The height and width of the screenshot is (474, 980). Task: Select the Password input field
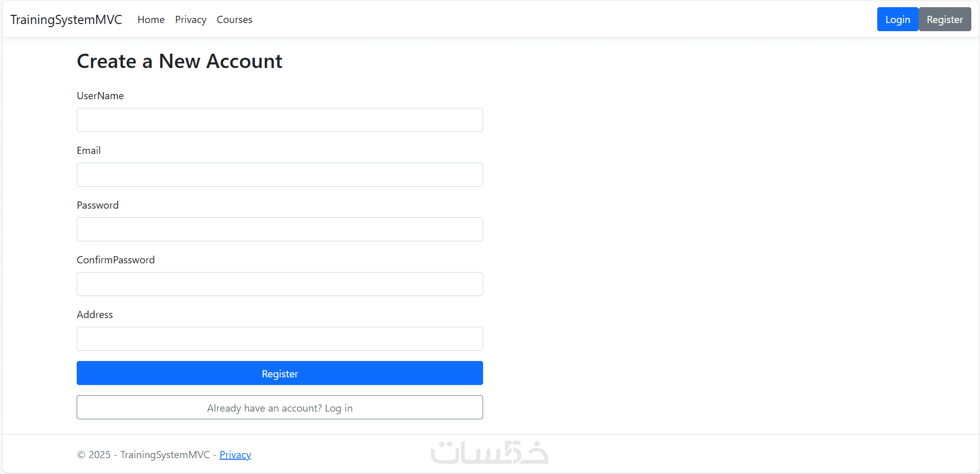tap(280, 230)
